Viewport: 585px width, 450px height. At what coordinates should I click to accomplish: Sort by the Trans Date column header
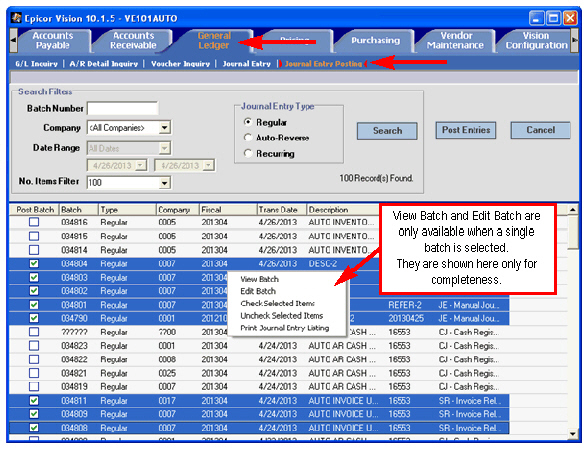point(282,210)
